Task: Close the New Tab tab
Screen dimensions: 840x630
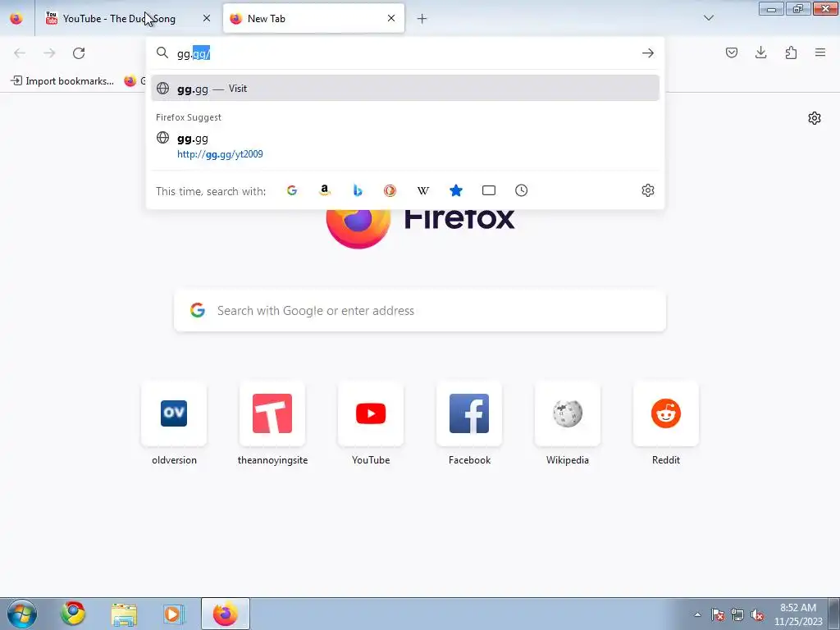Action: pyautogui.click(x=391, y=18)
